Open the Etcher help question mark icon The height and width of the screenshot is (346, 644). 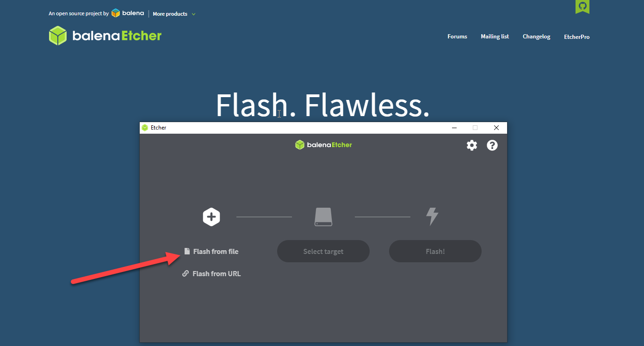tap(492, 145)
